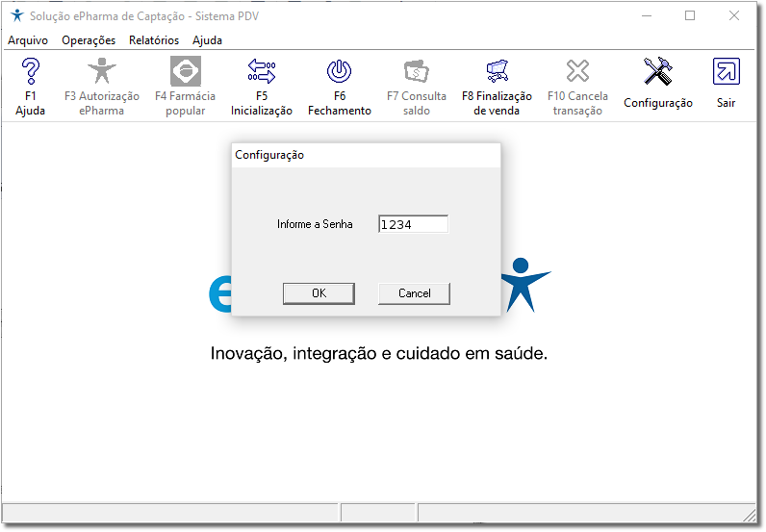Focus the Informe a Senha password field
Screen dimensions: 766x532
[x=413, y=224]
